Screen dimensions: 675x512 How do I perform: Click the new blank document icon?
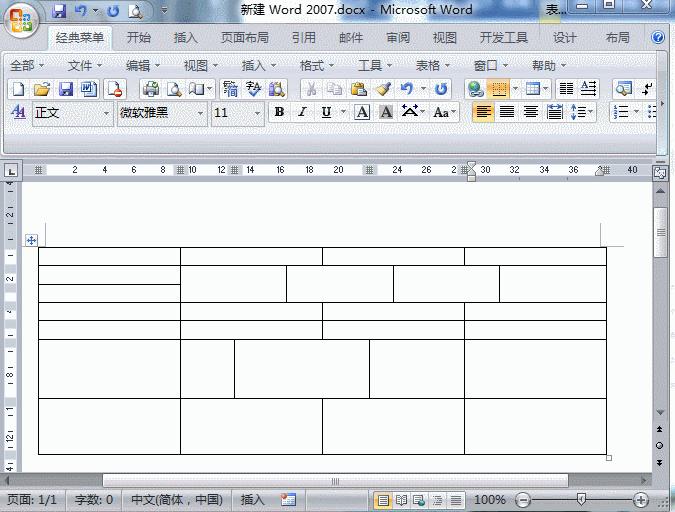[x=19, y=89]
